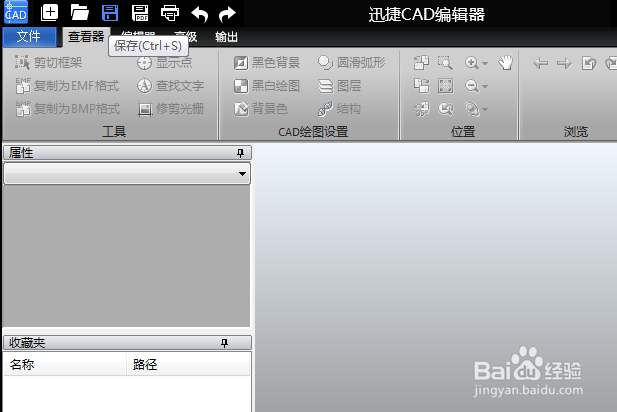Image resolution: width=617 pixels, height=412 pixels.
Task: Expand the zoom out dropdown arrow
Action: pos(485,86)
